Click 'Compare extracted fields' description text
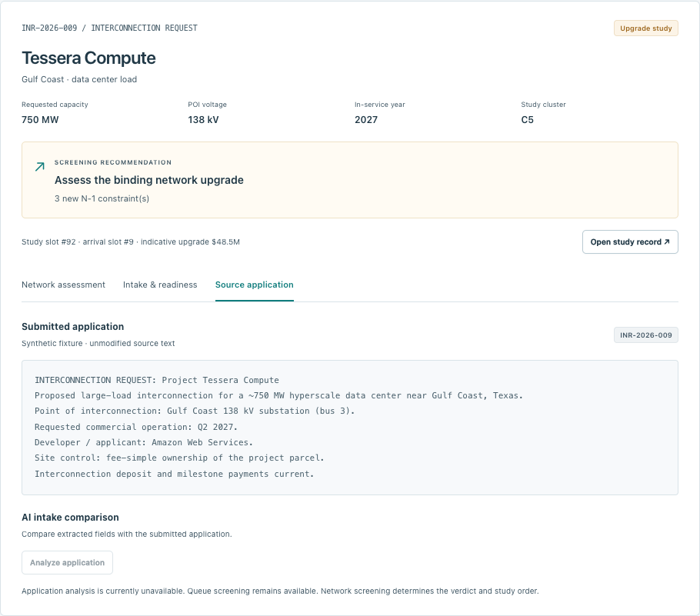 tap(127, 534)
